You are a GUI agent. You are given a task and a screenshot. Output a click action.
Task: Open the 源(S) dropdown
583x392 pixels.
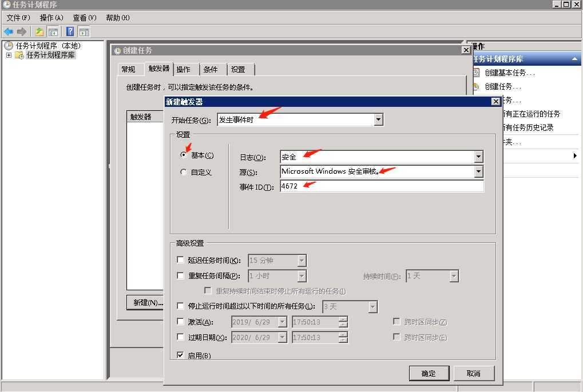(478, 171)
